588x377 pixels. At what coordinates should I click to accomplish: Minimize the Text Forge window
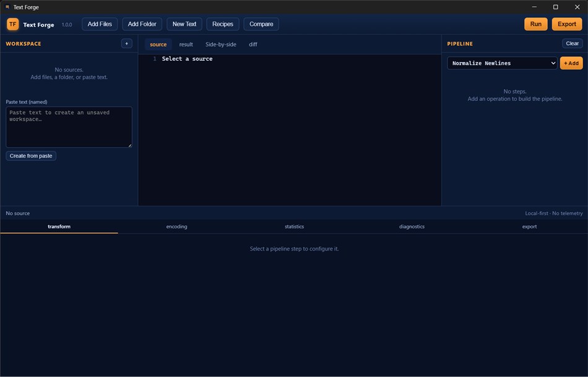(534, 7)
